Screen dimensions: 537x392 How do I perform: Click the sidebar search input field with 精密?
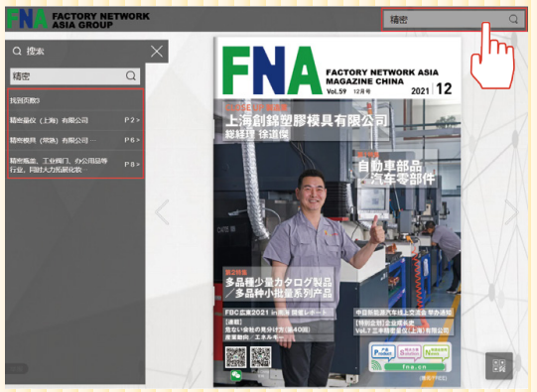[x=75, y=76]
